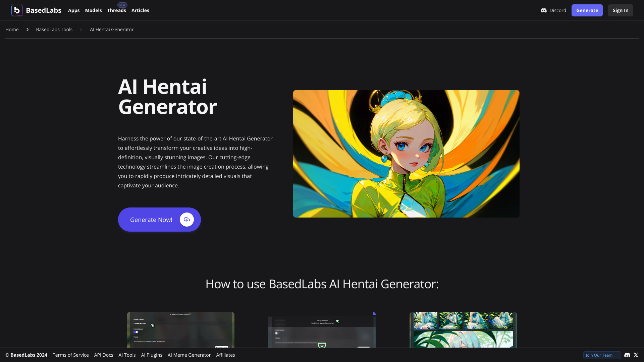Click the BasedLabs brand name
The width and height of the screenshot is (644, 362).
(x=44, y=10)
